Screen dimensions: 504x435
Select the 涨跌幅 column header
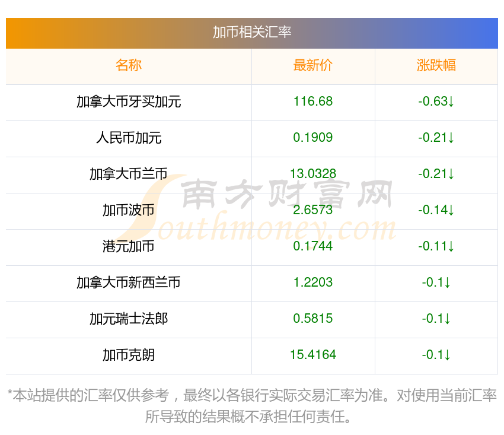click(436, 65)
